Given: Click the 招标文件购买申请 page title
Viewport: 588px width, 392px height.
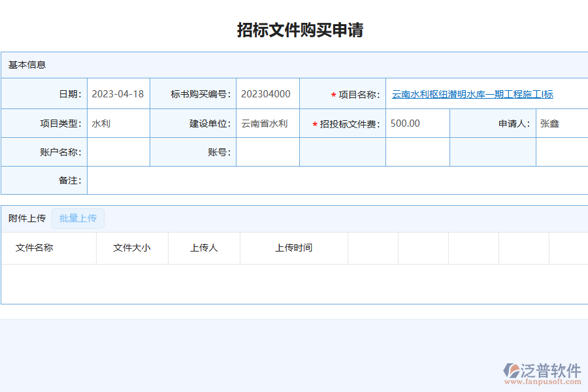Looking at the screenshot, I should 301,29.
